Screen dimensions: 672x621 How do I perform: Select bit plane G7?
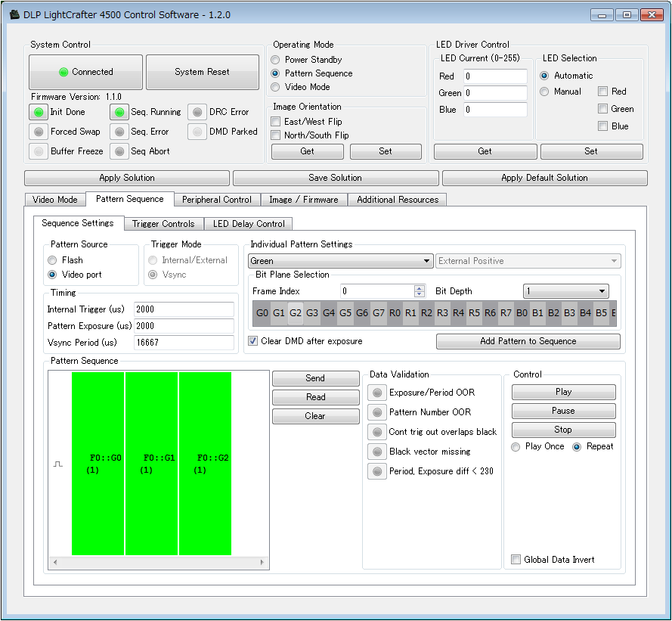click(x=379, y=313)
